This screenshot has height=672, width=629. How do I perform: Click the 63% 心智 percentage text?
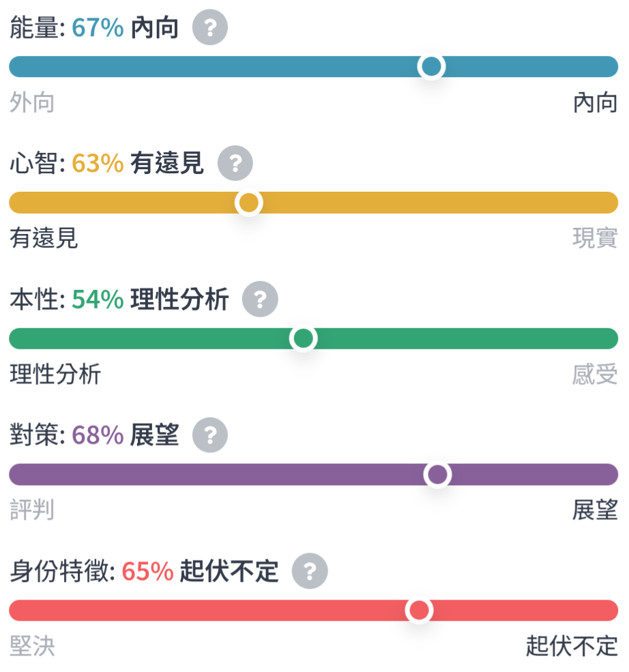[98, 164]
